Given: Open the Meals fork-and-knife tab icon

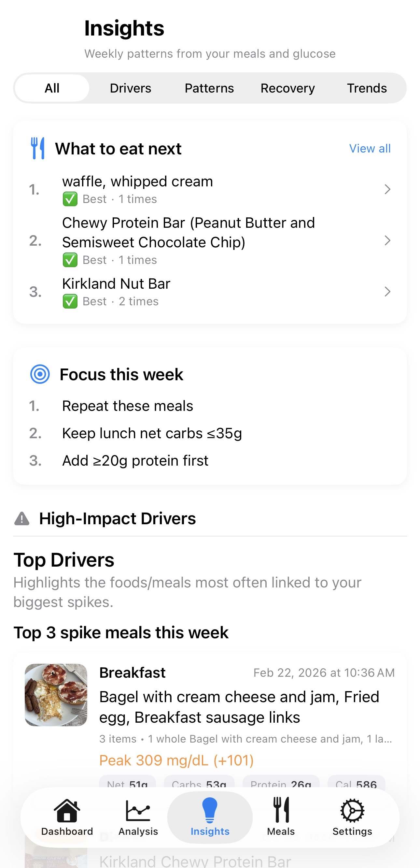Looking at the screenshot, I should (x=281, y=810).
